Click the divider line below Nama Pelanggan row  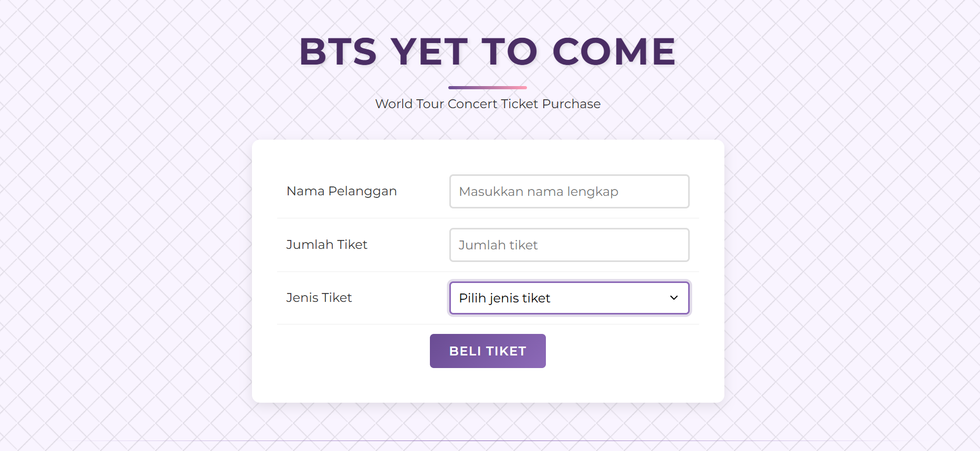[488, 218]
